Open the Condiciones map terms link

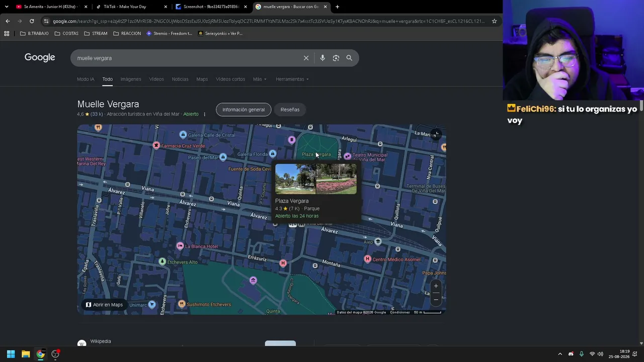click(x=400, y=312)
